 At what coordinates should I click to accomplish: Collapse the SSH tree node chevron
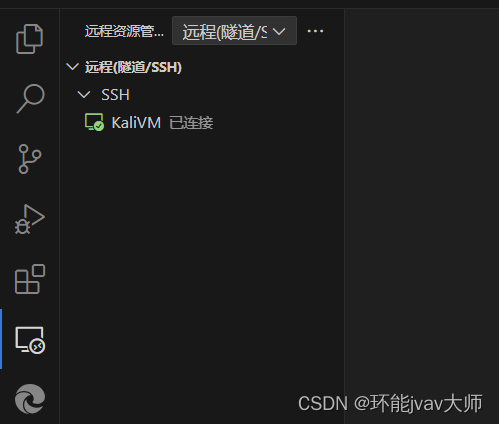click(x=84, y=95)
